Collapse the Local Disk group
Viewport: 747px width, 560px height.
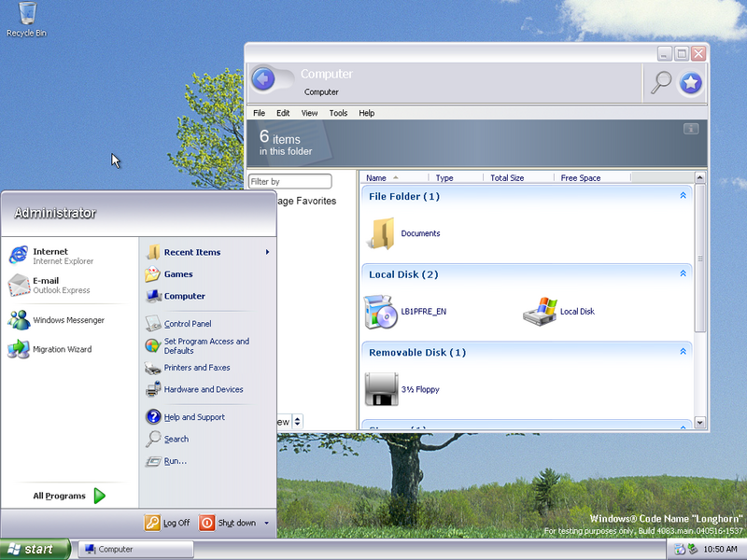pos(683,274)
